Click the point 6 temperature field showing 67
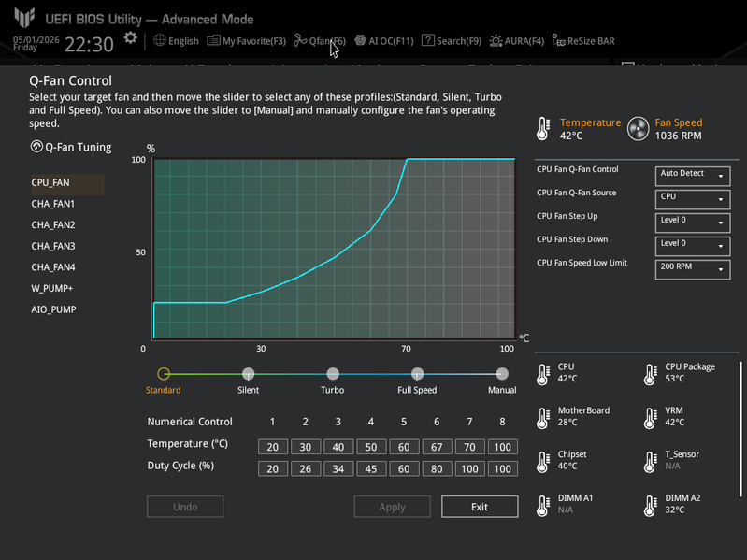This screenshot has width=747, height=560. click(x=437, y=447)
